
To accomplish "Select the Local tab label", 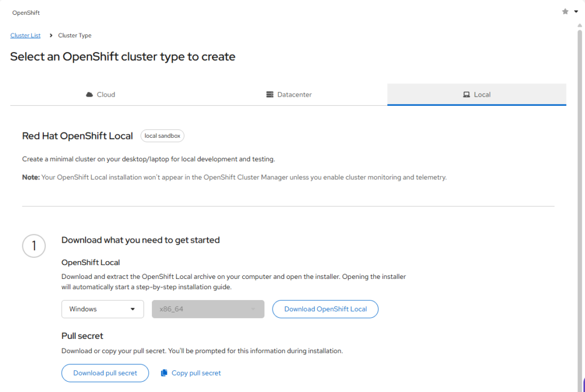I will coord(482,95).
